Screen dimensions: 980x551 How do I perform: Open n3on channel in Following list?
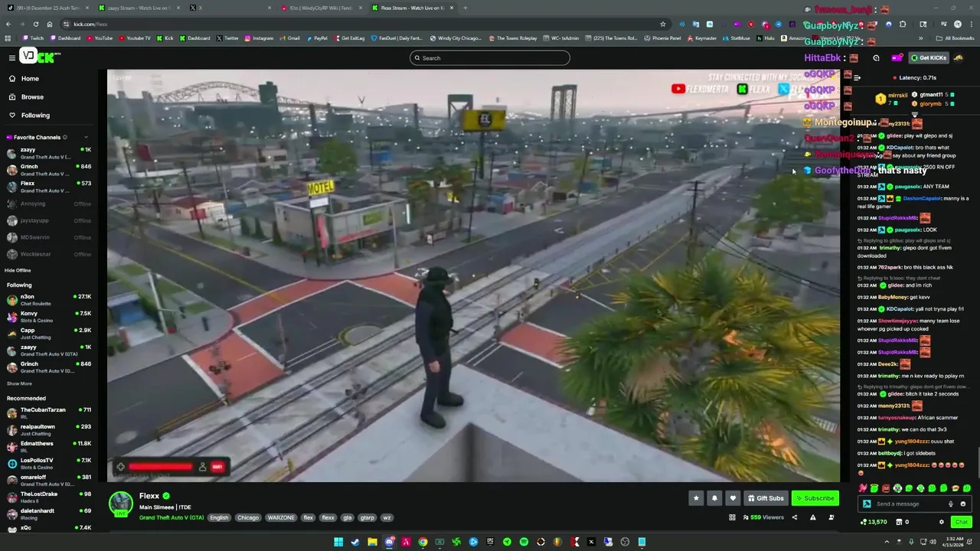coord(48,300)
